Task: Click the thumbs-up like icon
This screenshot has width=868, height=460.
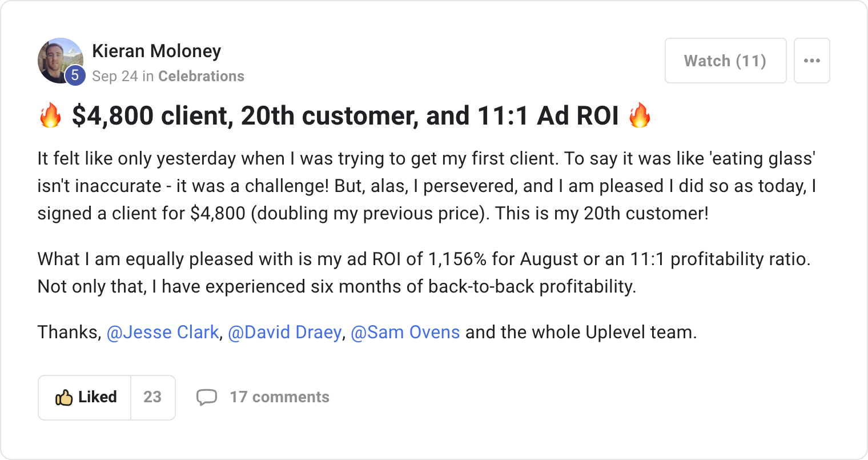Action: 63,397
